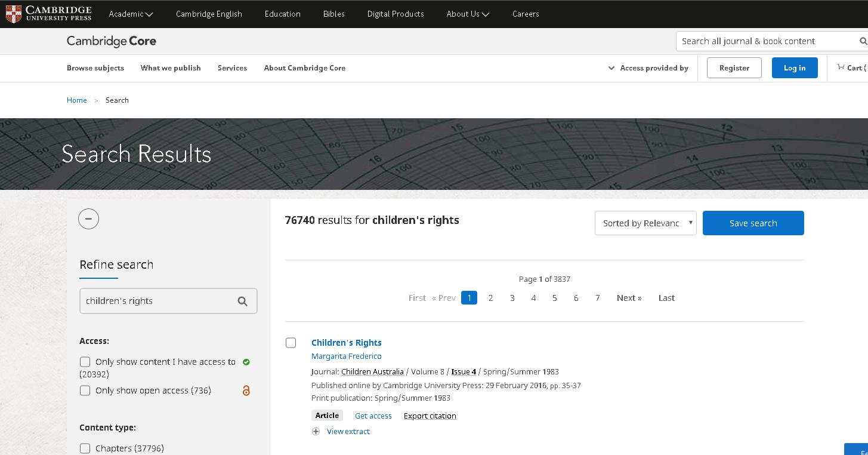The image size is (868, 455).
Task: Go to Home breadcrumb link
Action: [77, 100]
